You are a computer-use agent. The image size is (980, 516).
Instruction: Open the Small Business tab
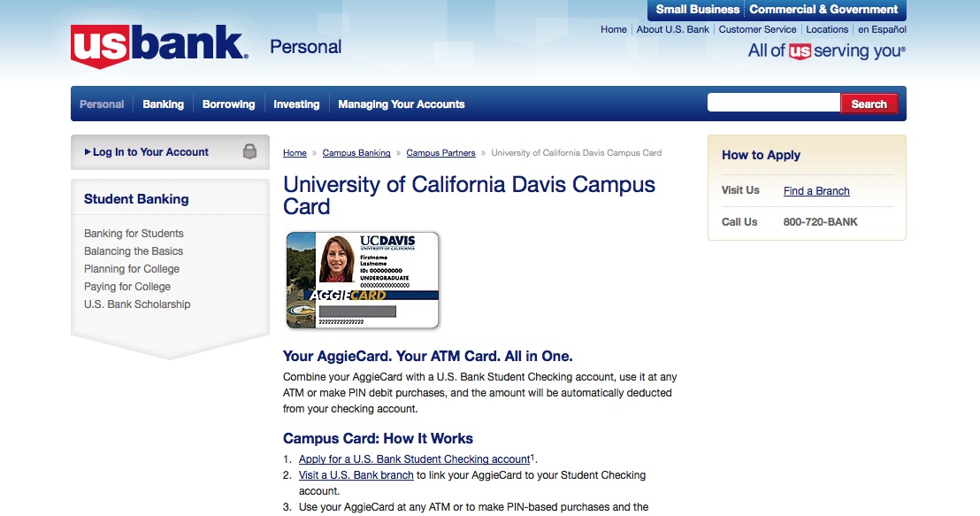pos(697,10)
